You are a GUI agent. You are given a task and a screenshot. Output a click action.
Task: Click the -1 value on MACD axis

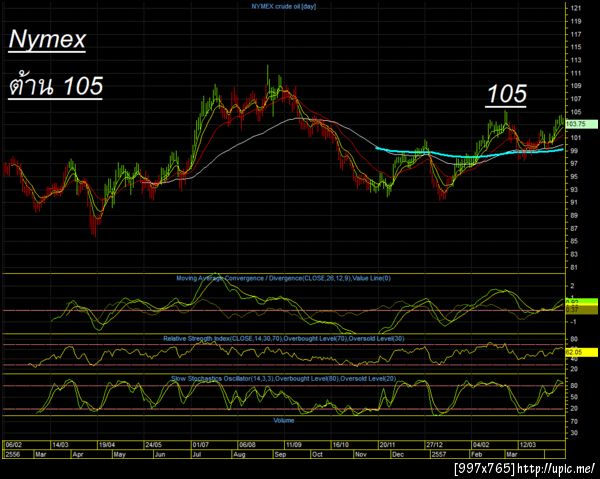[x=573, y=322]
